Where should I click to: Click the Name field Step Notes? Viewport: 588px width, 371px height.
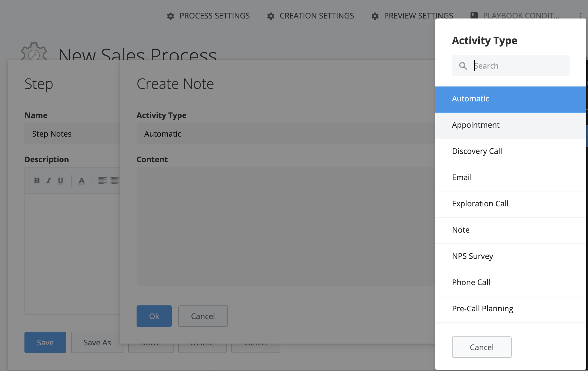coord(72,134)
